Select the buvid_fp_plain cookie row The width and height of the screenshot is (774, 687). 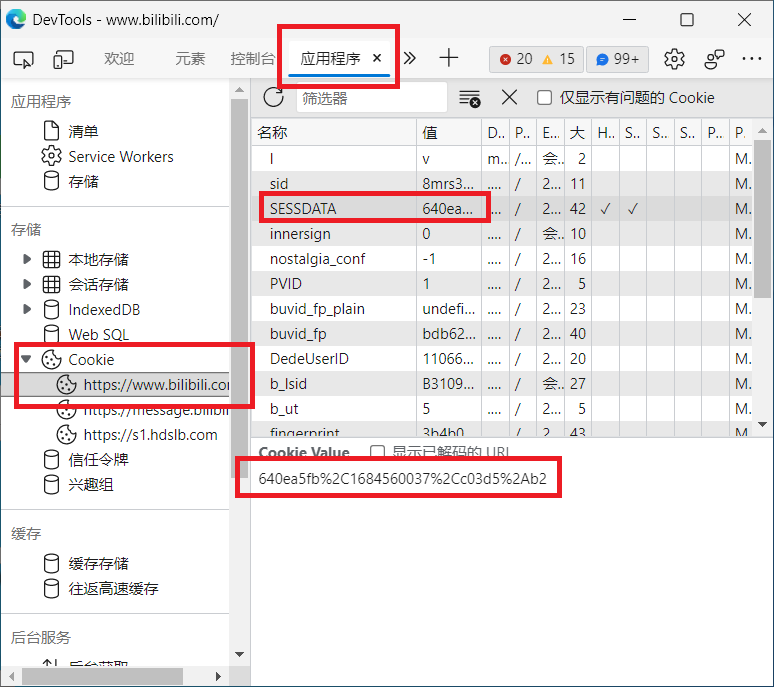(502, 308)
